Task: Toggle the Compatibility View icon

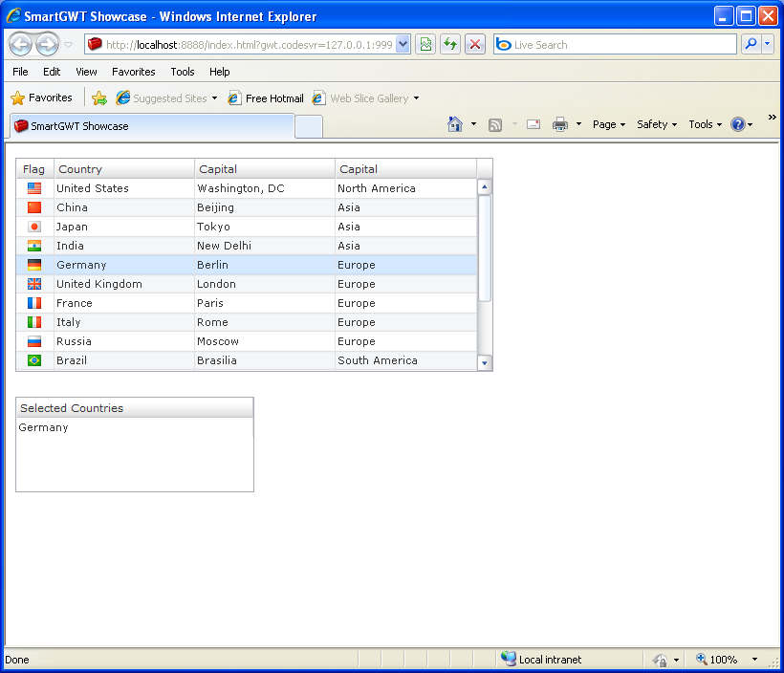Action: (x=425, y=45)
